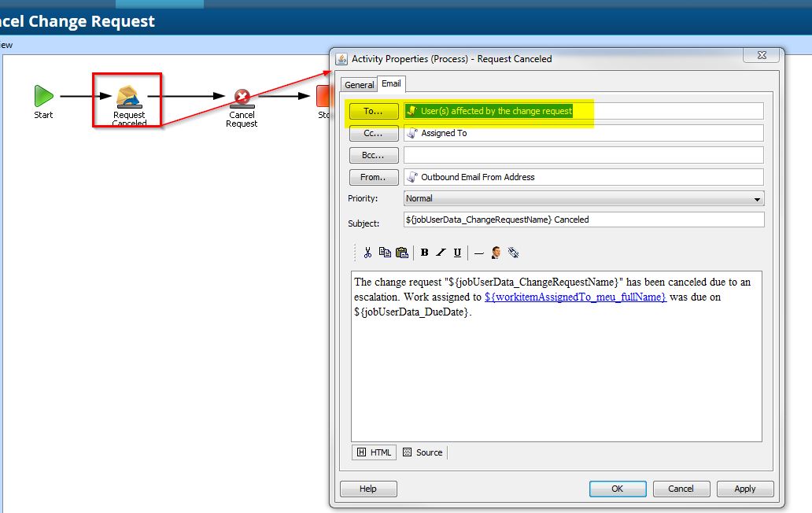Click the insert hyperlink icon in the toolbar
Viewport: 812px width, 513px height.
[512, 253]
